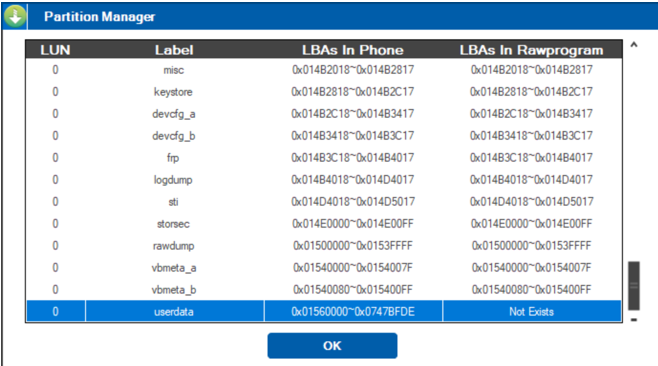Screen dimensions: 658x366
Task: Click the LBAs In Rawprogram column header
Action: coord(531,50)
